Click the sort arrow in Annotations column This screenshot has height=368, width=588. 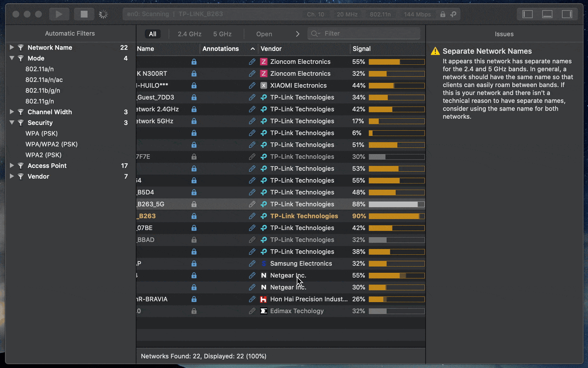click(x=252, y=49)
